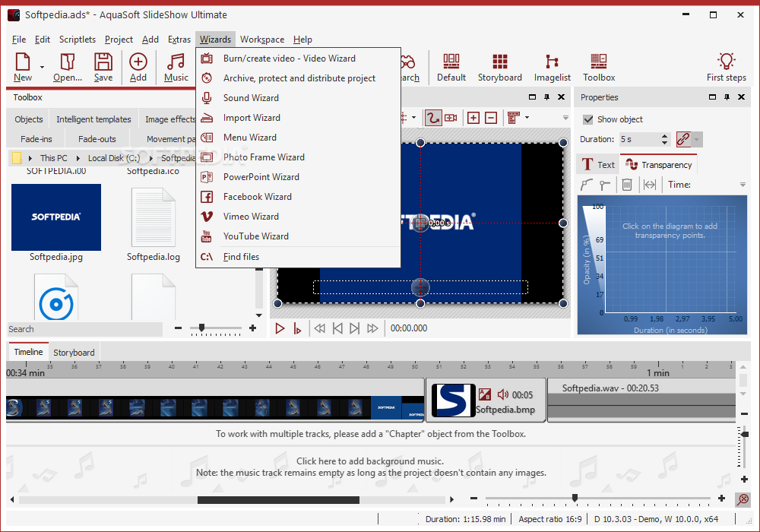Open Transparency toolbar overflow menu

pos(743,185)
